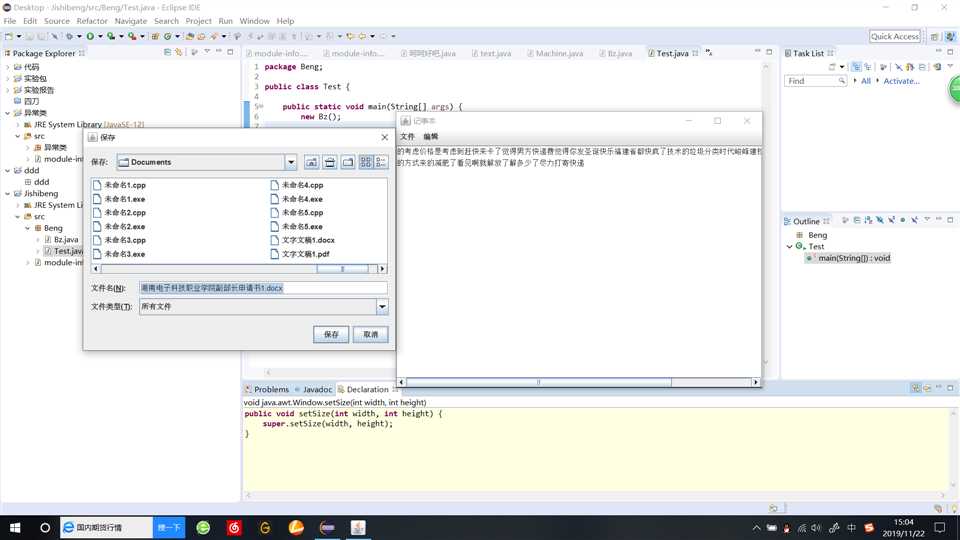This screenshot has width=960, height=540.
Task: Toggle Scheduled view in Task List
Action: (x=868, y=67)
